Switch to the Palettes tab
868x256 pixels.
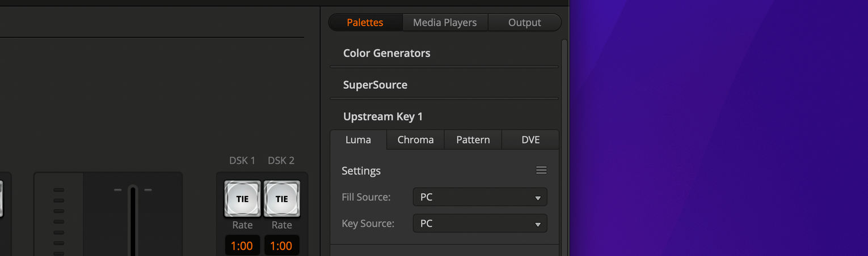coord(365,23)
